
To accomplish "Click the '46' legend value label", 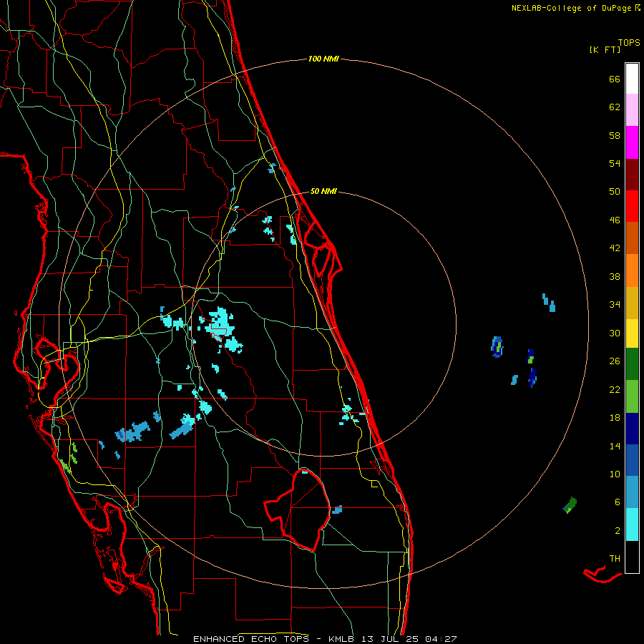I will [x=615, y=220].
